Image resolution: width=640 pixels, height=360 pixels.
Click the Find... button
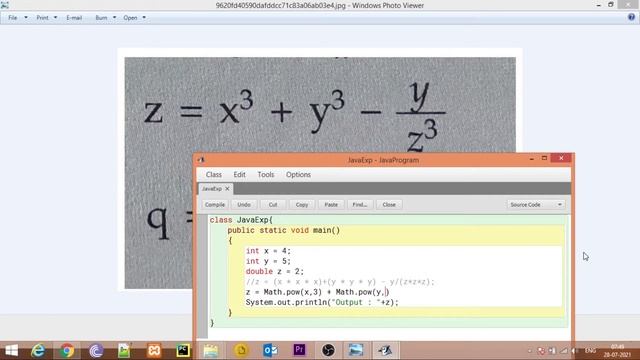(x=360, y=204)
